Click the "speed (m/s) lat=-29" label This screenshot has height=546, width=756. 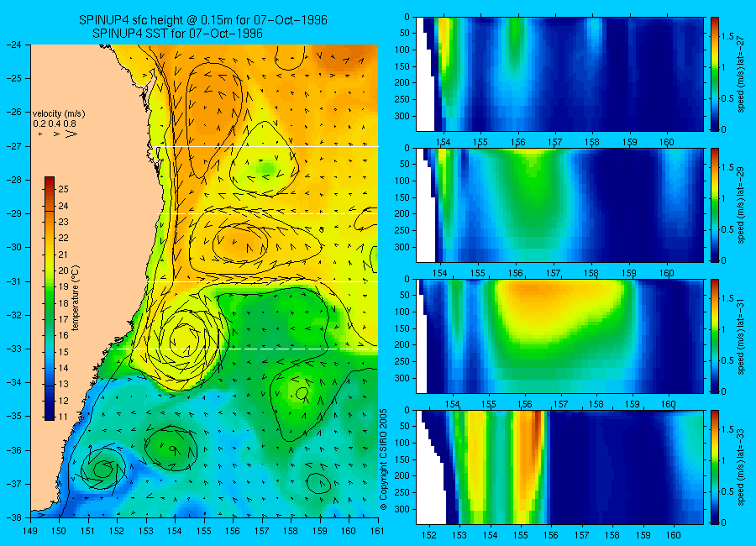click(742, 206)
